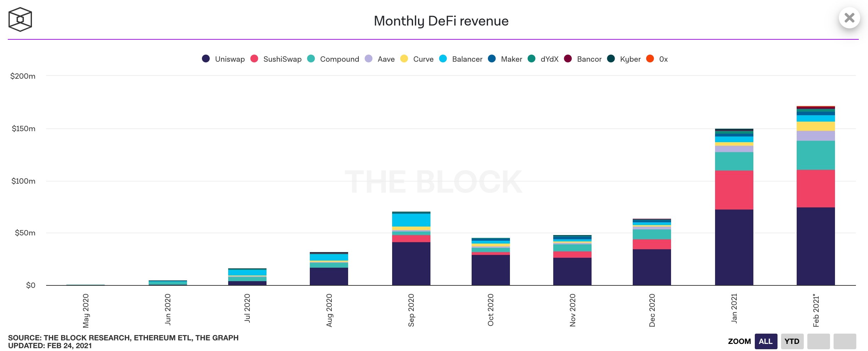Screen dimensions: 868x351
Task: Click the Jun 2020 bar
Action: pos(167,283)
